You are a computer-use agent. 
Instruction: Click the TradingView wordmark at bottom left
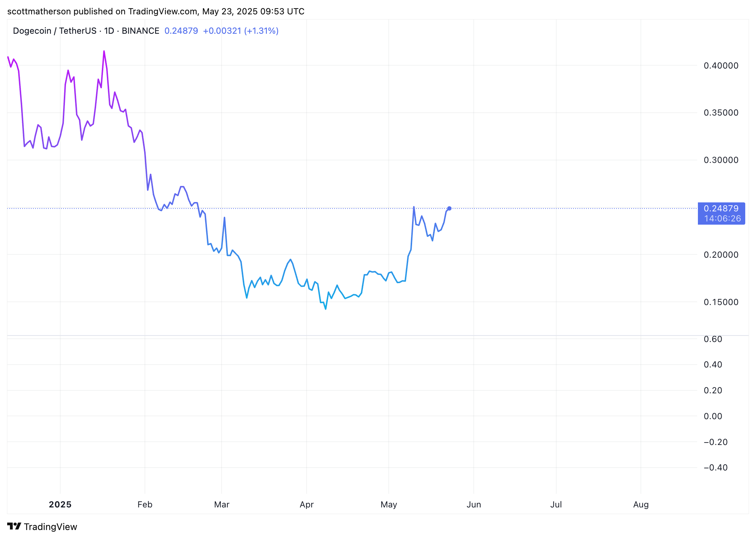coord(50,527)
